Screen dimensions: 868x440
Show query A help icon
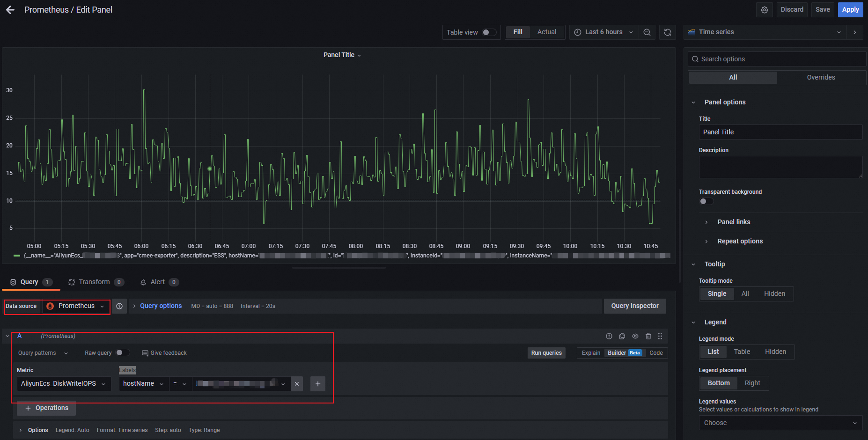[x=609, y=336]
